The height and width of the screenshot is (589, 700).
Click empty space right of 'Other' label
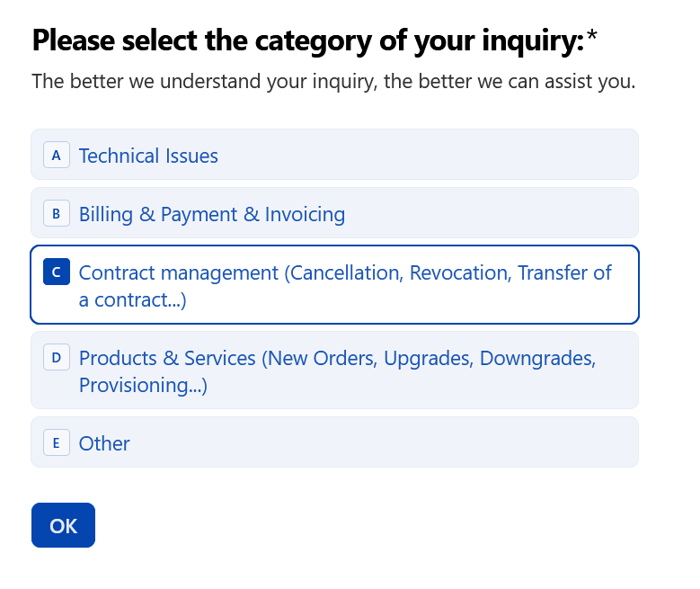tap(377, 443)
